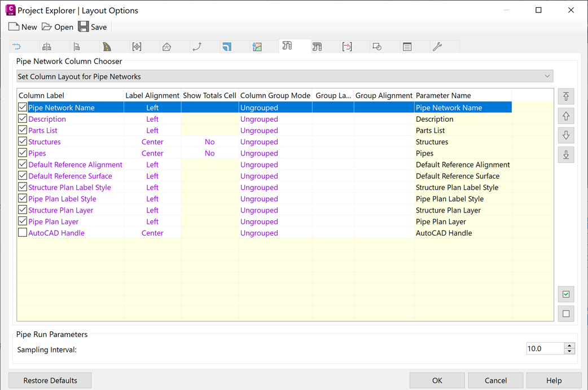Select the Pipe Networks tab icon
This screenshot has width=588, height=390.
click(x=287, y=46)
